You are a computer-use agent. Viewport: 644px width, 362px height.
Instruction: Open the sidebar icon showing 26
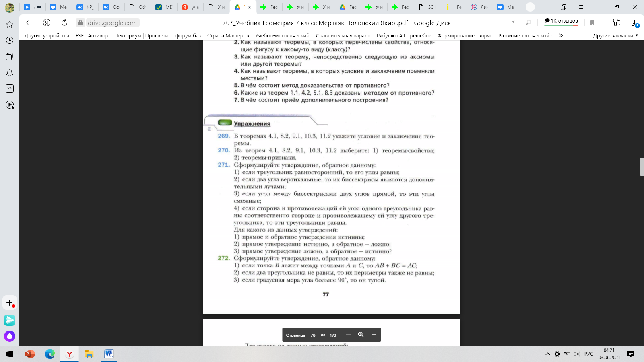pos(10,88)
